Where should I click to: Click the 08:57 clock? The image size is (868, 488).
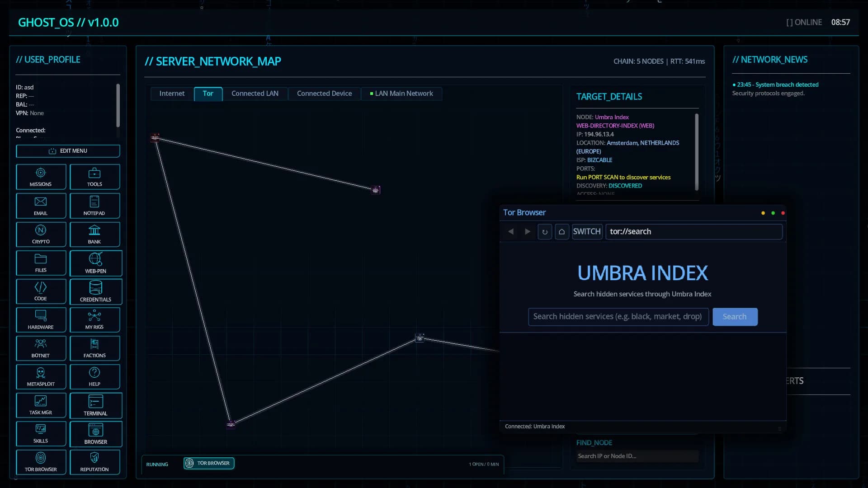point(840,22)
